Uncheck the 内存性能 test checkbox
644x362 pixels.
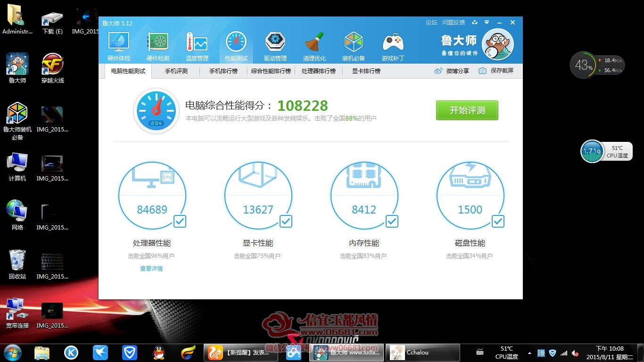tap(392, 221)
